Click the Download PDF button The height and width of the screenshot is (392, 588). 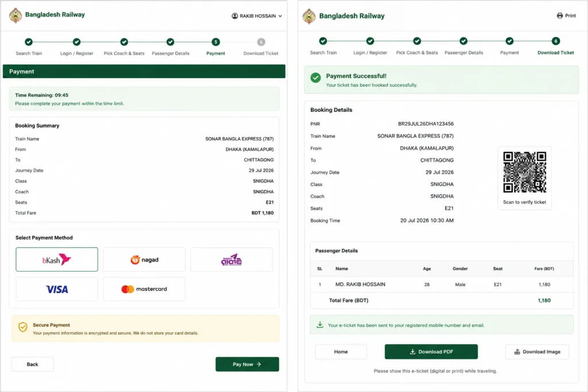(x=431, y=351)
